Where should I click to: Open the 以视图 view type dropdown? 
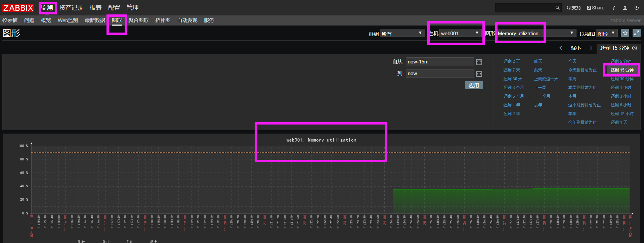point(607,33)
